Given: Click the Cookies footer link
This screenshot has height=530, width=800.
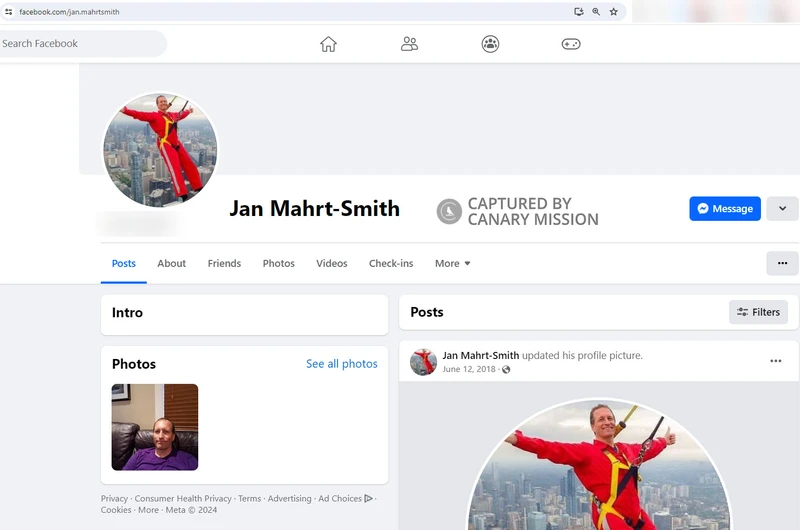Looking at the screenshot, I should (x=116, y=510).
